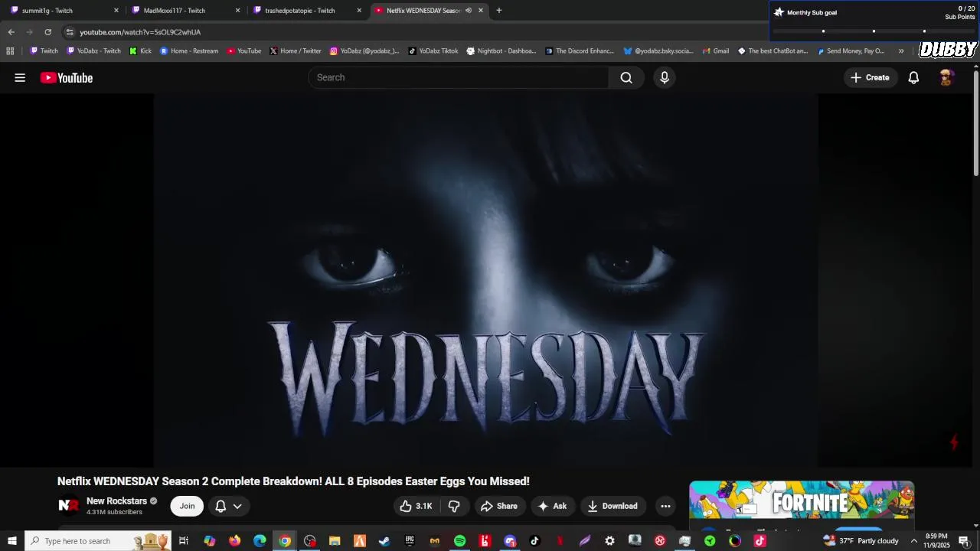Click the search magnifier button

626,77
